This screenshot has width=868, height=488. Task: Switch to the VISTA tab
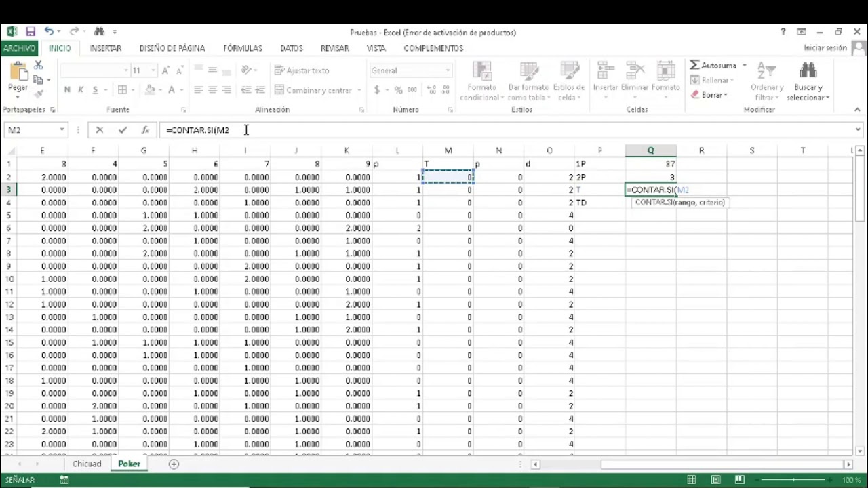point(376,48)
